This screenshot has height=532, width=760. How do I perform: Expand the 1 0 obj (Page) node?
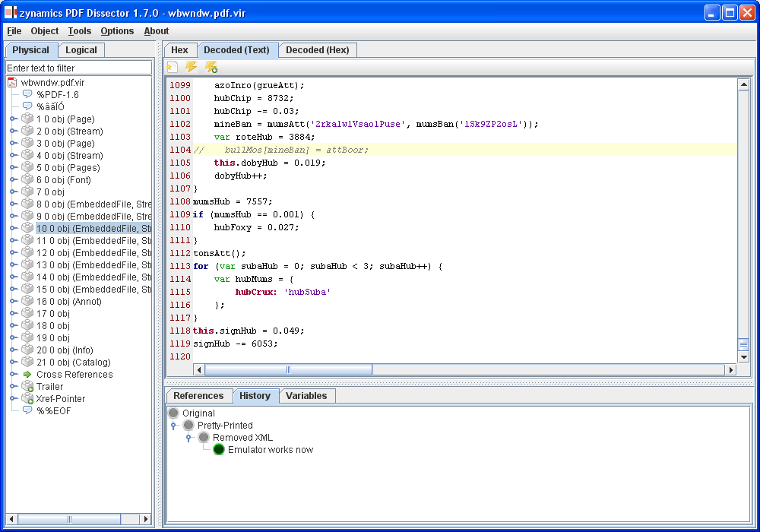click(x=13, y=119)
